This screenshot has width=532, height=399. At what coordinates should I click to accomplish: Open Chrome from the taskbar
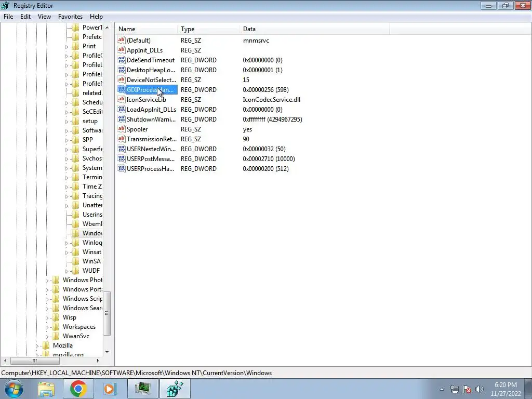pos(78,389)
